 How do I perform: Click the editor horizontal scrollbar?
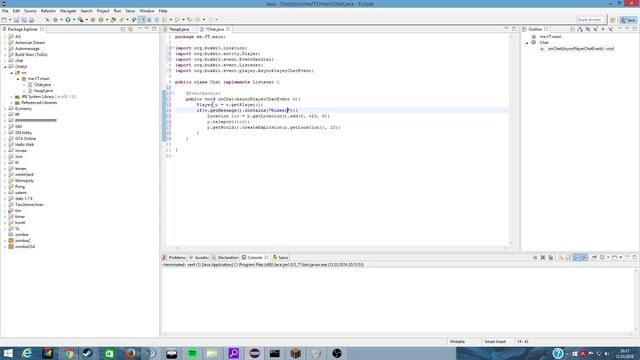pyautogui.click(x=341, y=248)
